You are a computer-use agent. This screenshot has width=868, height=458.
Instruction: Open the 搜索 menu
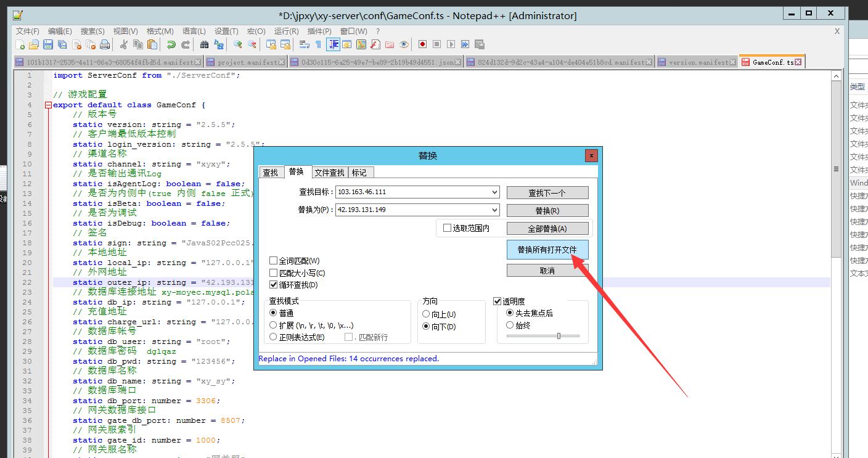pyautogui.click(x=92, y=31)
